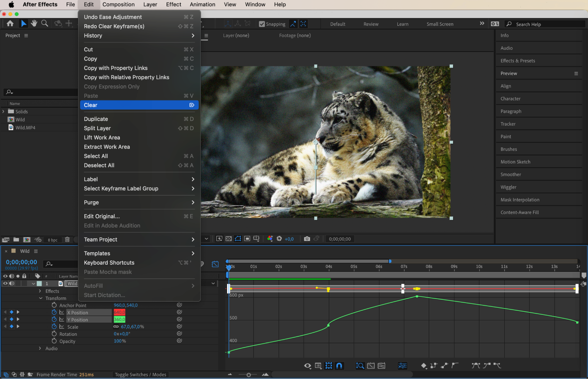Click the snapshot camera icon

click(x=307, y=239)
